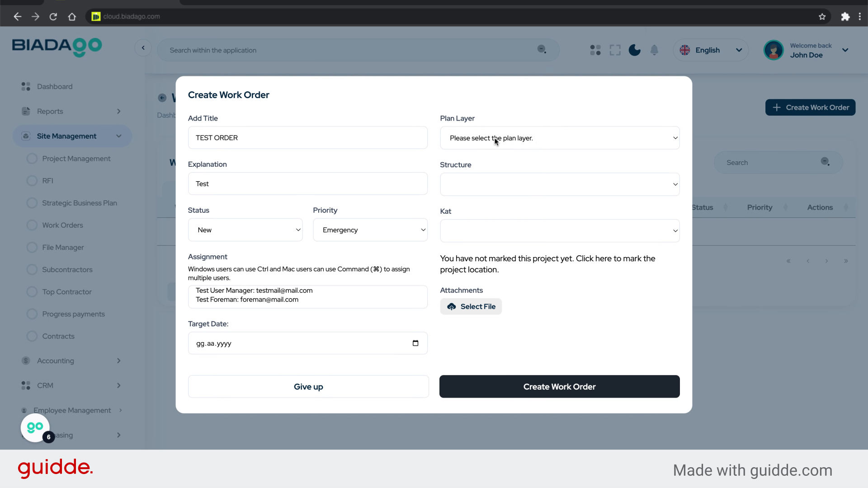Viewport: 868px width, 488px height.
Task: Open the Site Management menu section
Action: tap(67, 136)
